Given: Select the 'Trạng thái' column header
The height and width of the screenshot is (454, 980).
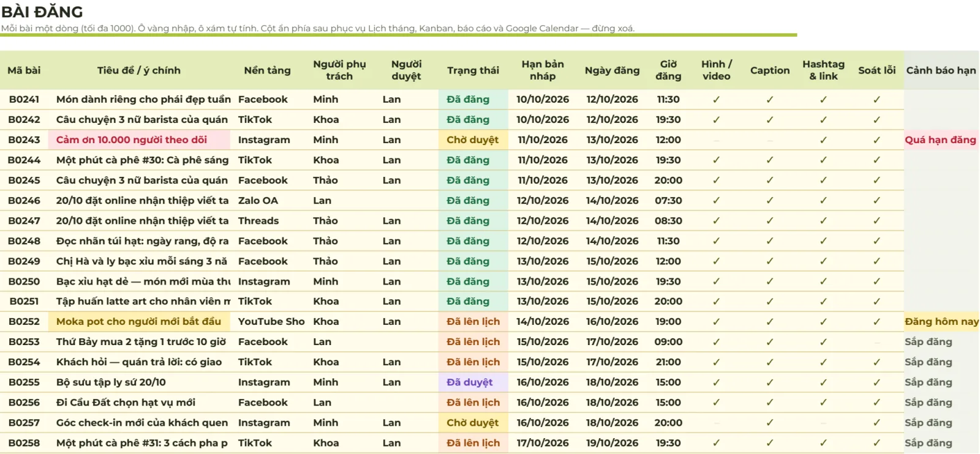Looking at the screenshot, I should tap(473, 70).
